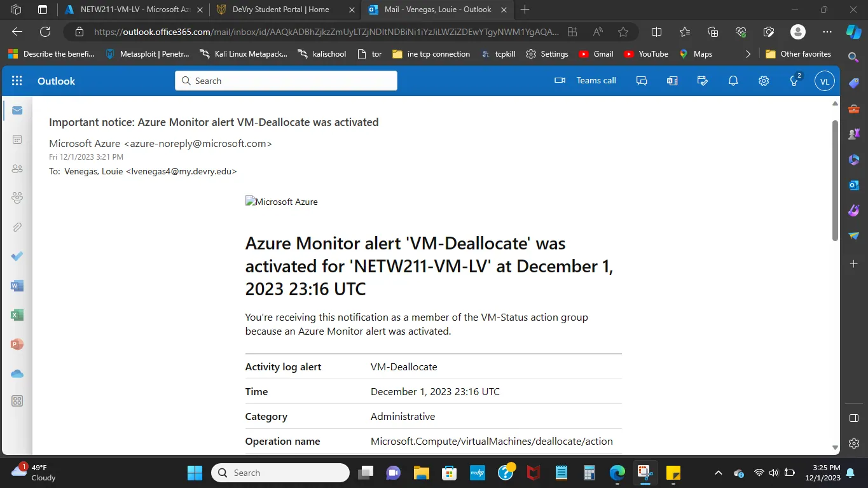Refresh the browser page

click(x=45, y=32)
